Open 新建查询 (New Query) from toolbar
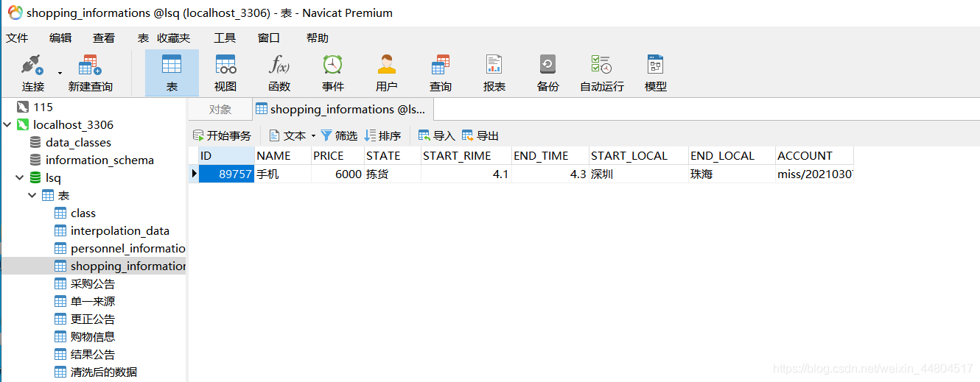The image size is (980, 382). click(90, 73)
